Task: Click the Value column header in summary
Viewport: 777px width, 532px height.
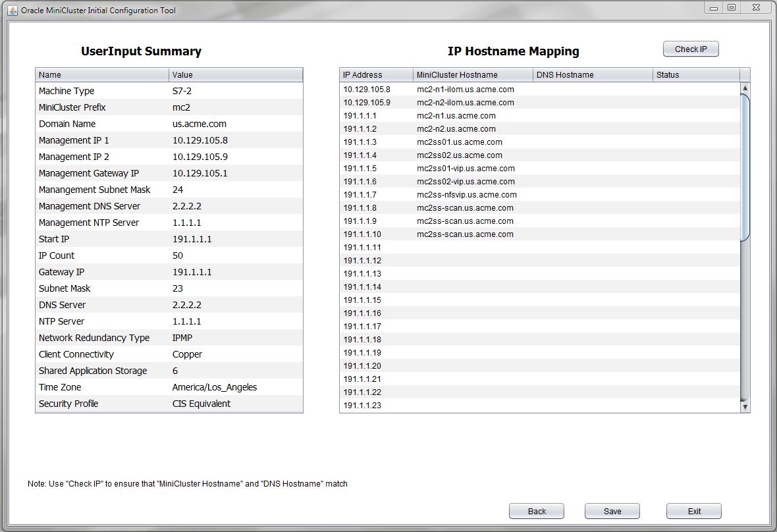Action: click(236, 75)
